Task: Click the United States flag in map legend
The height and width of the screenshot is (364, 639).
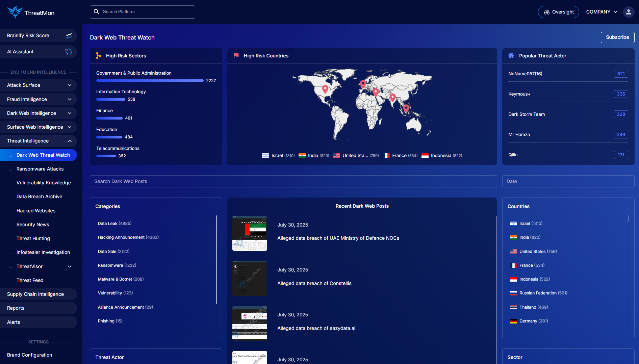Action: click(337, 156)
